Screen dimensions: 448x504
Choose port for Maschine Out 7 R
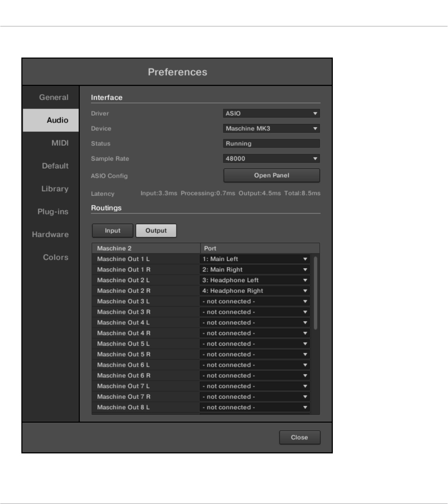pyautogui.click(x=255, y=397)
